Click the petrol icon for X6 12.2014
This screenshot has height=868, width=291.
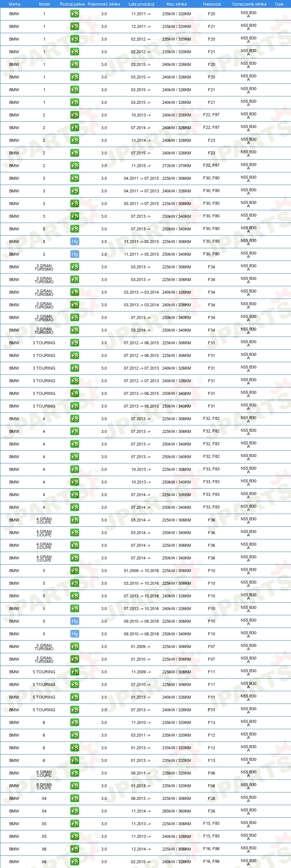point(74,849)
